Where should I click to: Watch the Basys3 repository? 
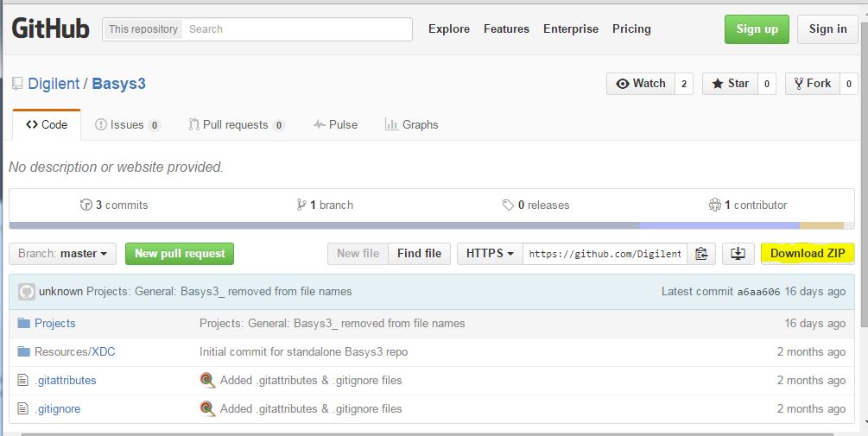click(641, 84)
